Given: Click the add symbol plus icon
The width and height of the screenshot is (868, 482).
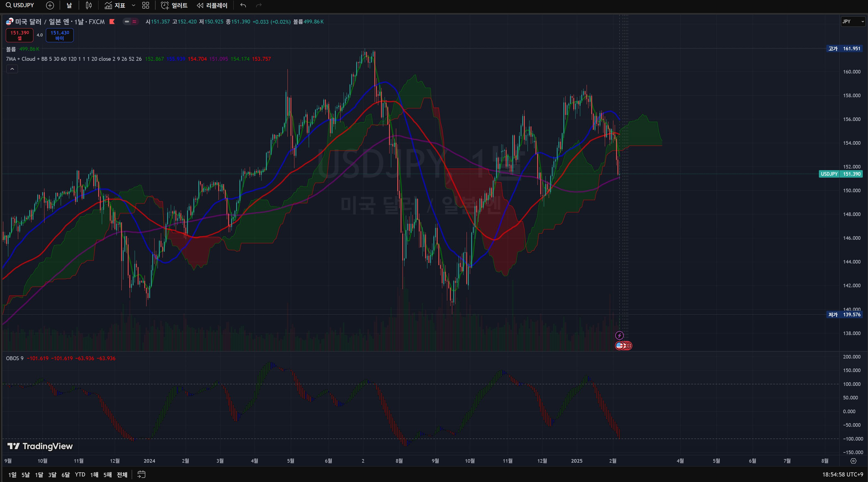Looking at the screenshot, I should 50,6.
